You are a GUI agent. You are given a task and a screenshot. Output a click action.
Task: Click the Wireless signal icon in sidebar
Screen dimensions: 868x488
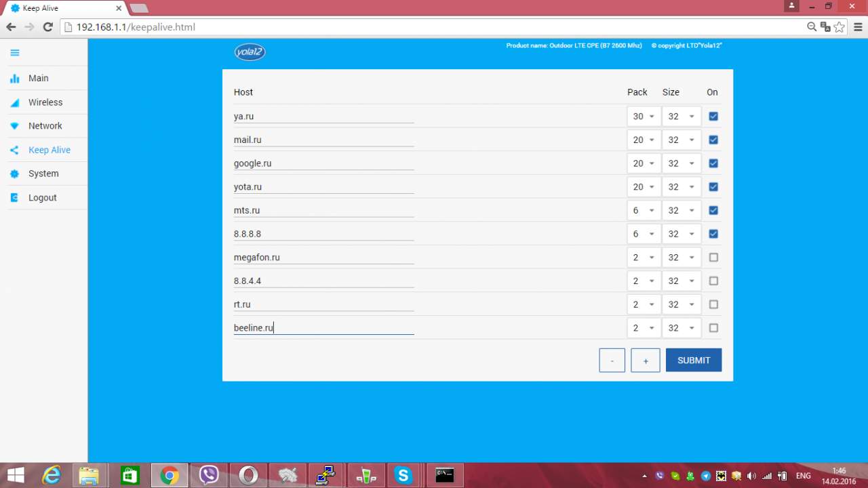click(15, 103)
